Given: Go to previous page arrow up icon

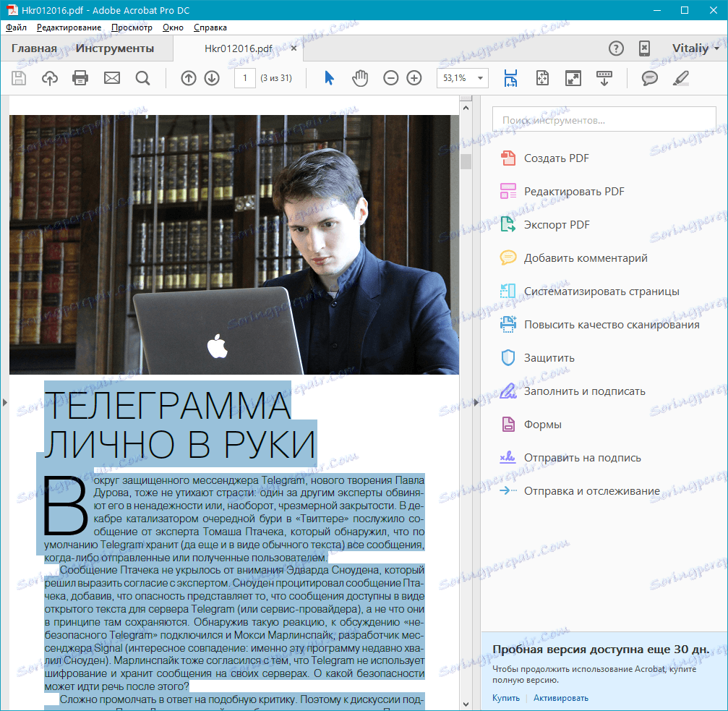Looking at the screenshot, I should tap(189, 78).
